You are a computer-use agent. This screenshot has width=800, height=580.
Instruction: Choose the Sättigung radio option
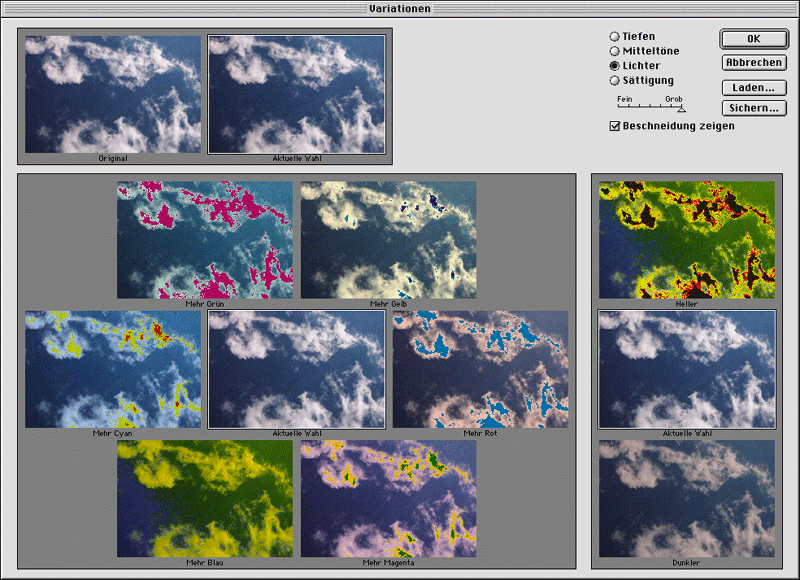[x=615, y=80]
